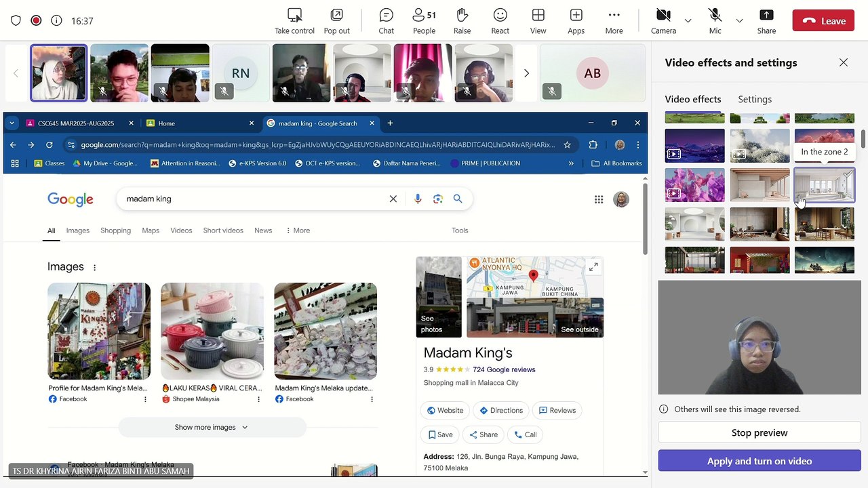This screenshot has height=488, width=868.
Task: Select the beige room background thumbnail
Action: (759, 185)
